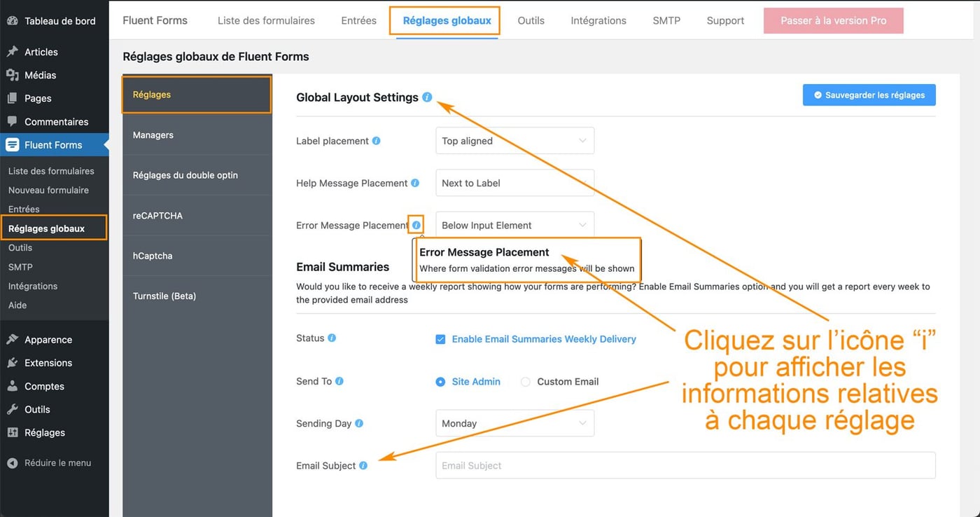Click info icon next to Status
The width and height of the screenshot is (980, 517).
click(332, 338)
